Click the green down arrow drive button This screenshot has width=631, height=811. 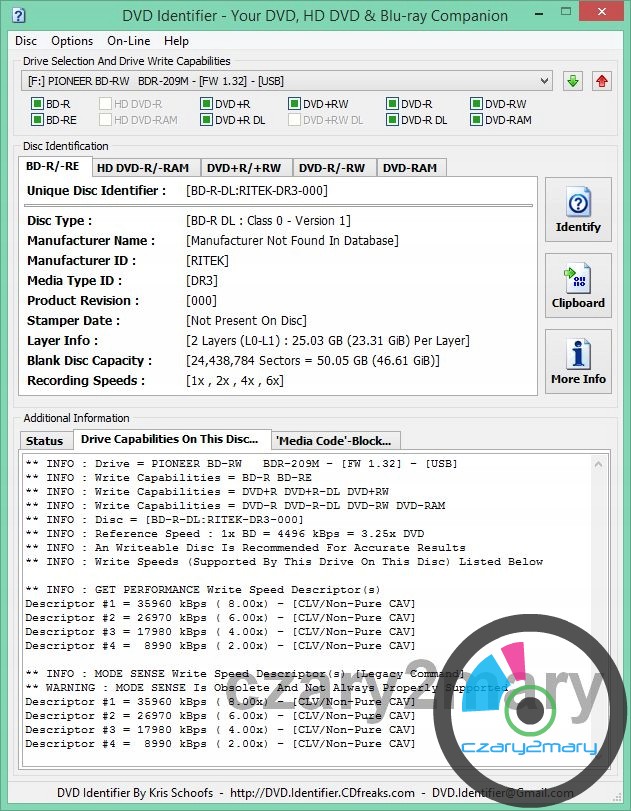(572, 81)
